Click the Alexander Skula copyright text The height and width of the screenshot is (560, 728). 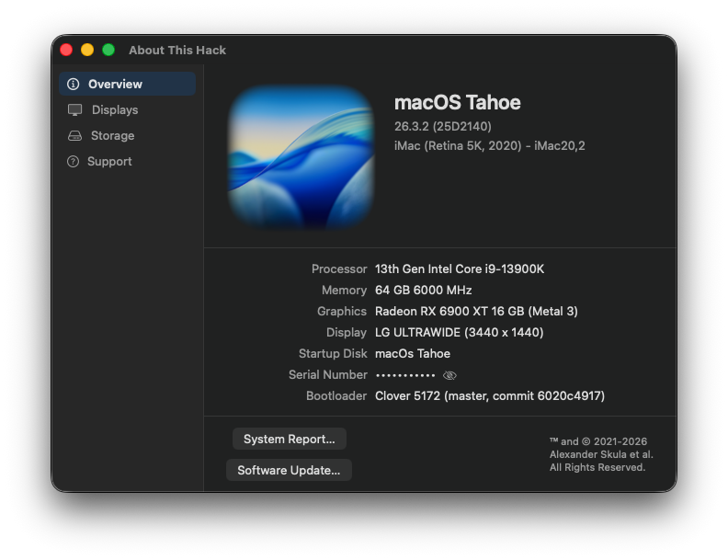[601, 454]
